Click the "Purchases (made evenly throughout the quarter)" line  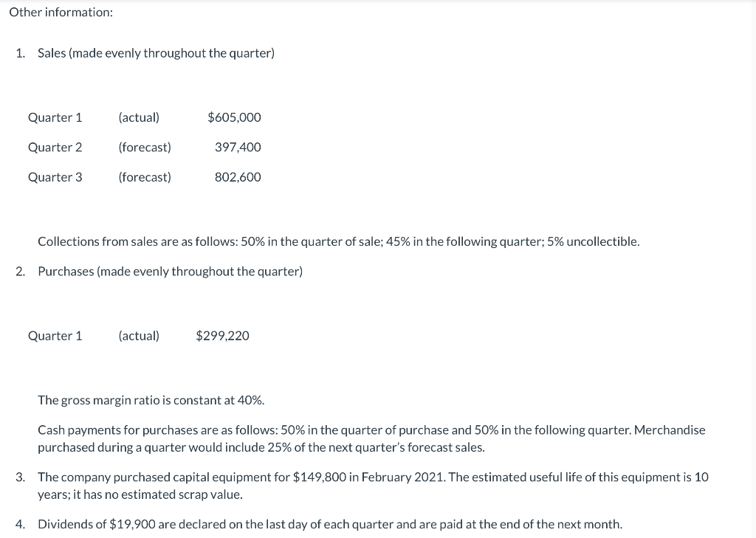[170, 271]
